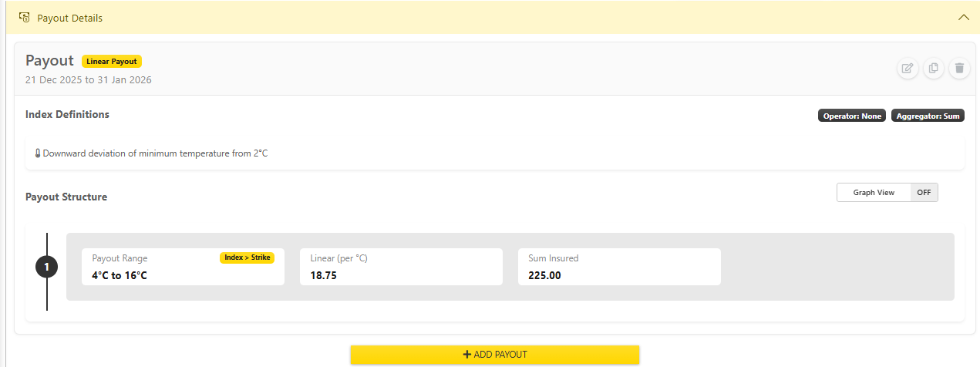Duplicate the payout using copy icon
The image size is (980, 367).
[933, 69]
